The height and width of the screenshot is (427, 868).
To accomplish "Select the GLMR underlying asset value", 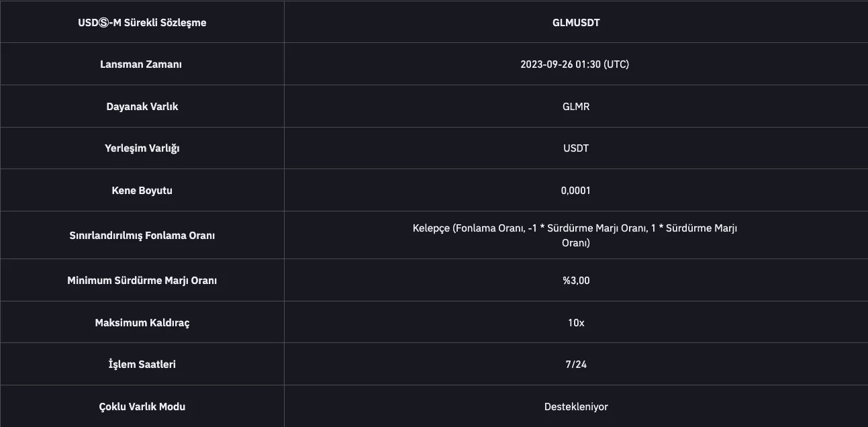I will pos(576,107).
